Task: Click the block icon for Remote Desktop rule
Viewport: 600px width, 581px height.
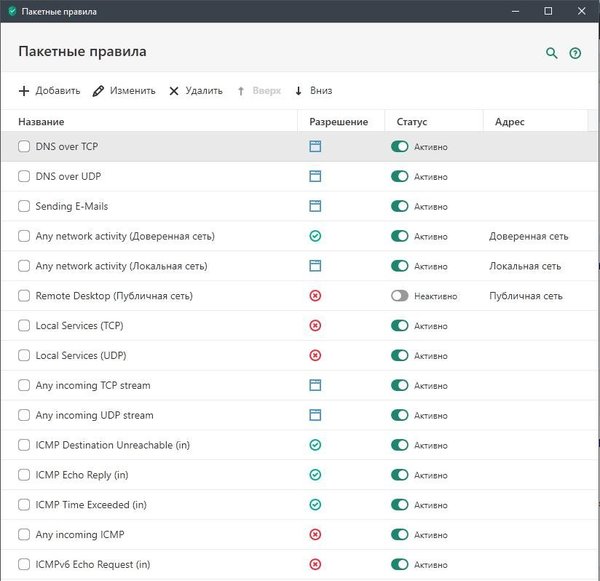Action: (315, 296)
